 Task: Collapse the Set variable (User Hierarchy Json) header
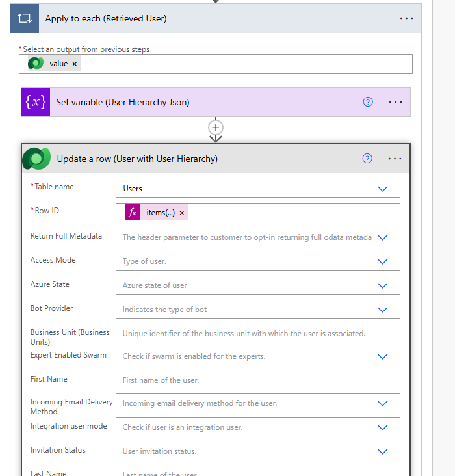click(x=195, y=102)
